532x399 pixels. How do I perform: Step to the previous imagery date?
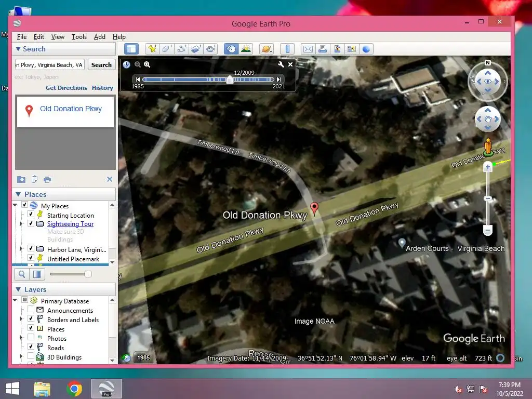(138, 79)
